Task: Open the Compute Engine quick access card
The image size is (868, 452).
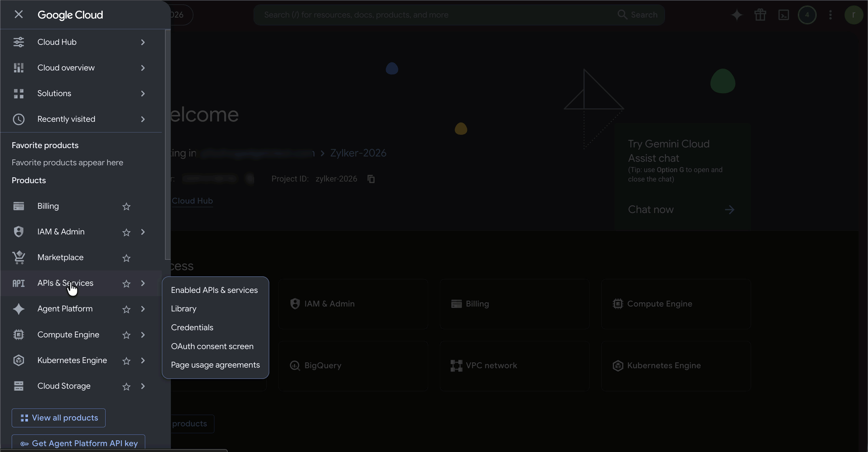Action: pyautogui.click(x=676, y=304)
